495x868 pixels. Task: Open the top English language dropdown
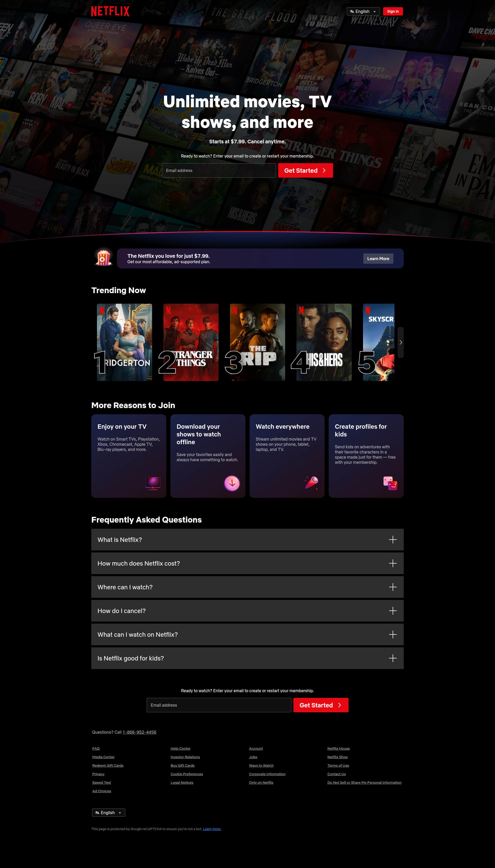pyautogui.click(x=363, y=11)
